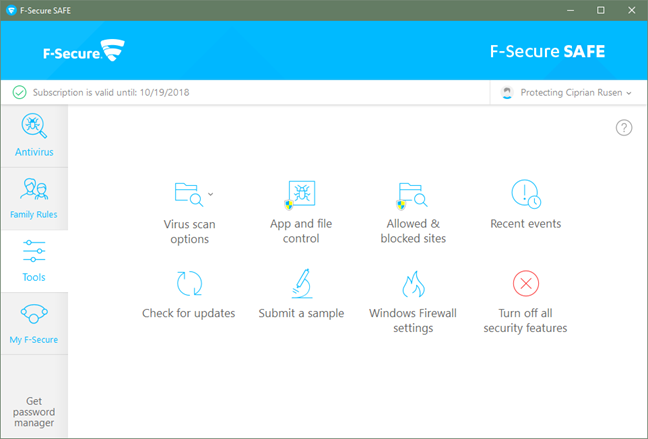The image size is (648, 439).
Task: Click the F-Secure SAFE header title
Action: (x=547, y=51)
